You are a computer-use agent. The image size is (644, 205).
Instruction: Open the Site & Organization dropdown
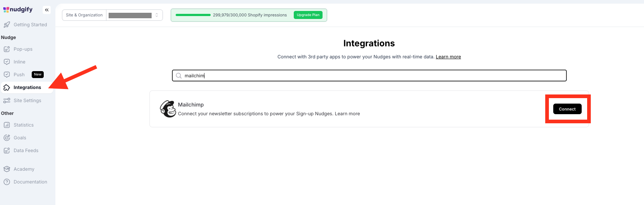134,15
